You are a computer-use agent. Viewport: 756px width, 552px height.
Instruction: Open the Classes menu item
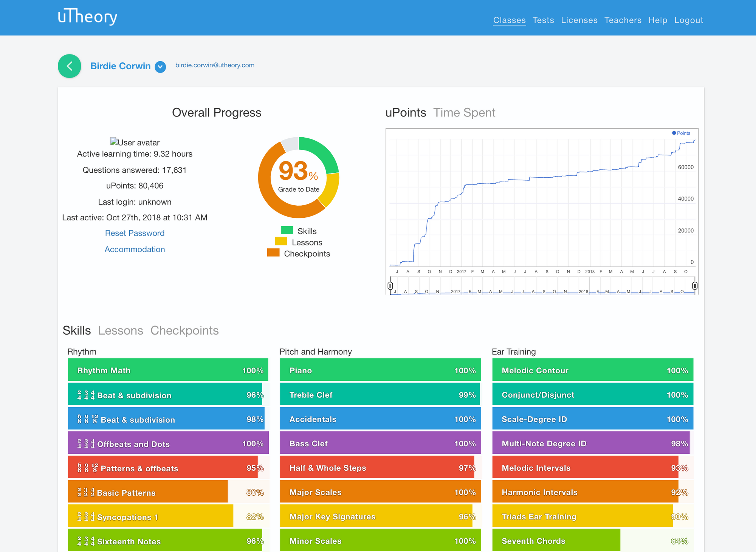click(510, 20)
